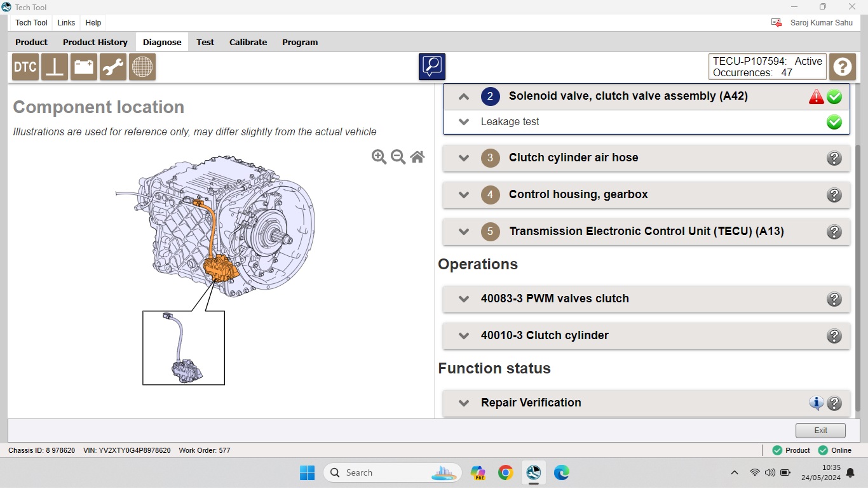This screenshot has width=868, height=496.
Task: Open the Calibrate tab
Action: point(248,42)
